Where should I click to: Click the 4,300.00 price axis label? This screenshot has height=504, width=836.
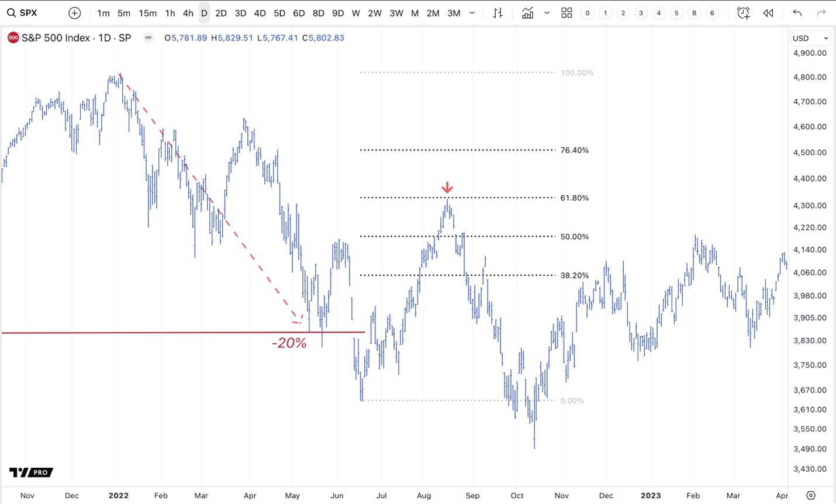point(810,206)
